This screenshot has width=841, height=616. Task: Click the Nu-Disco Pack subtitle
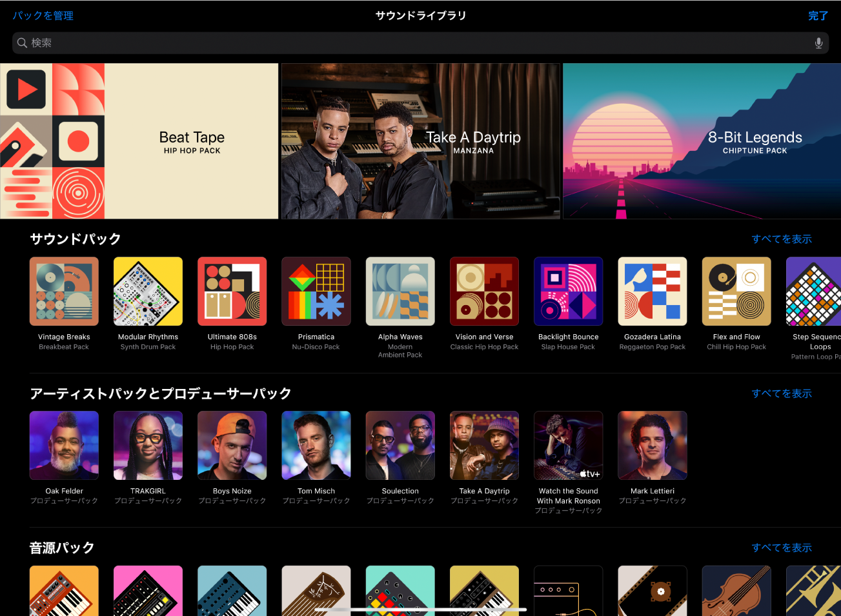[316, 347]
